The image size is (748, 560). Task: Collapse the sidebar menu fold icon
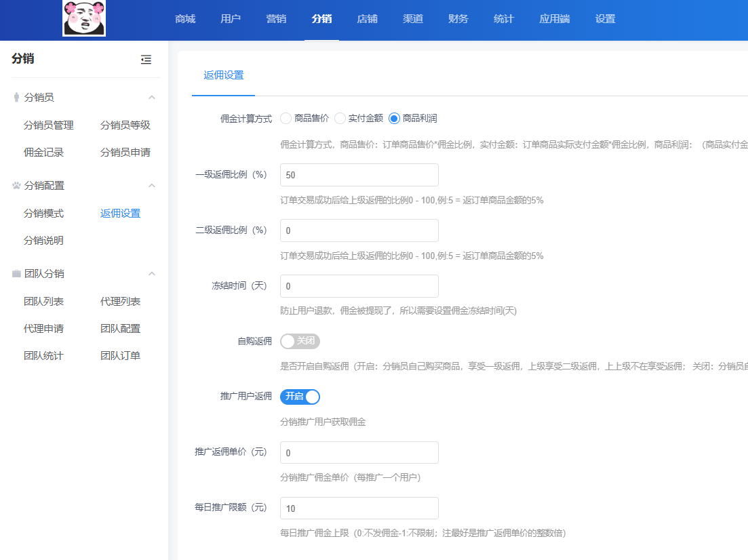click(x=146, y=60)
